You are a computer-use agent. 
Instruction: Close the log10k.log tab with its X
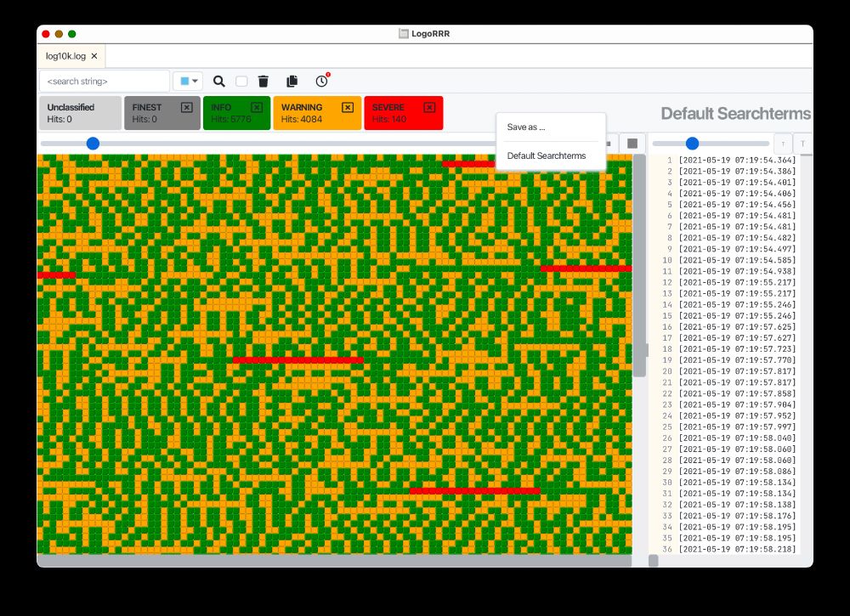pos(94,56)
